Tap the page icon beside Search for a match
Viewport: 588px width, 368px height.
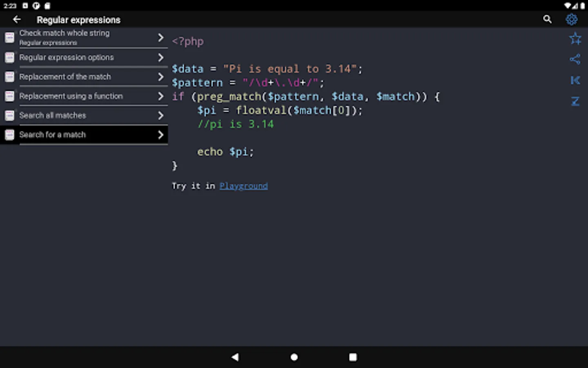coord(9,135)
